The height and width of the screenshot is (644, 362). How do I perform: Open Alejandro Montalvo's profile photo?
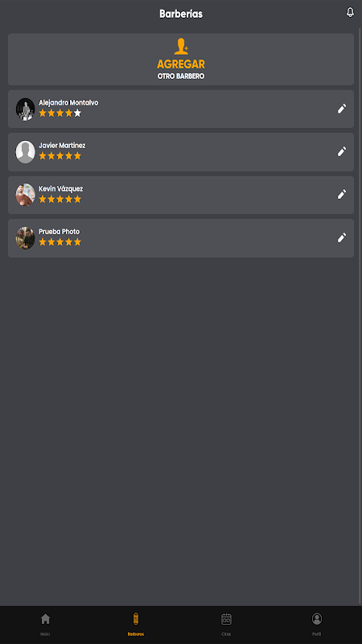[x=26, y=109]
